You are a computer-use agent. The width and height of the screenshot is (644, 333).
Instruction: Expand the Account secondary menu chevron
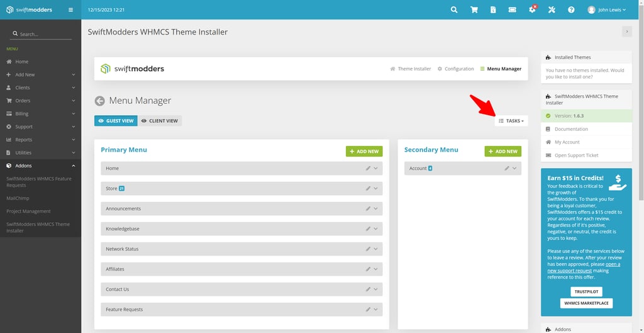pyautogui.click(x=514, y=168)
